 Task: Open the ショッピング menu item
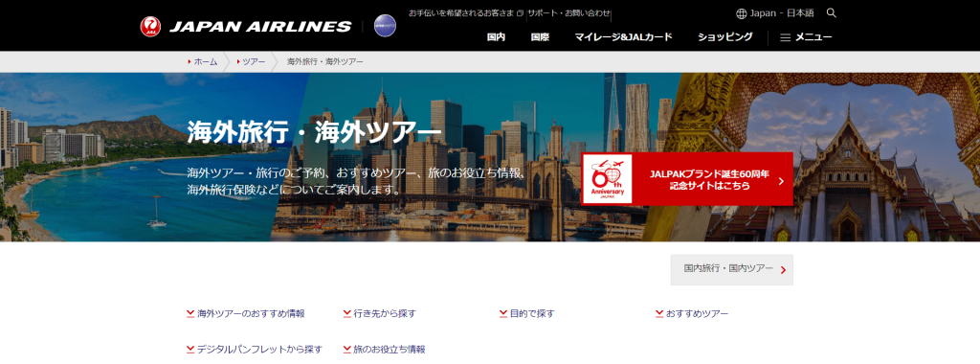coord(725,37)
